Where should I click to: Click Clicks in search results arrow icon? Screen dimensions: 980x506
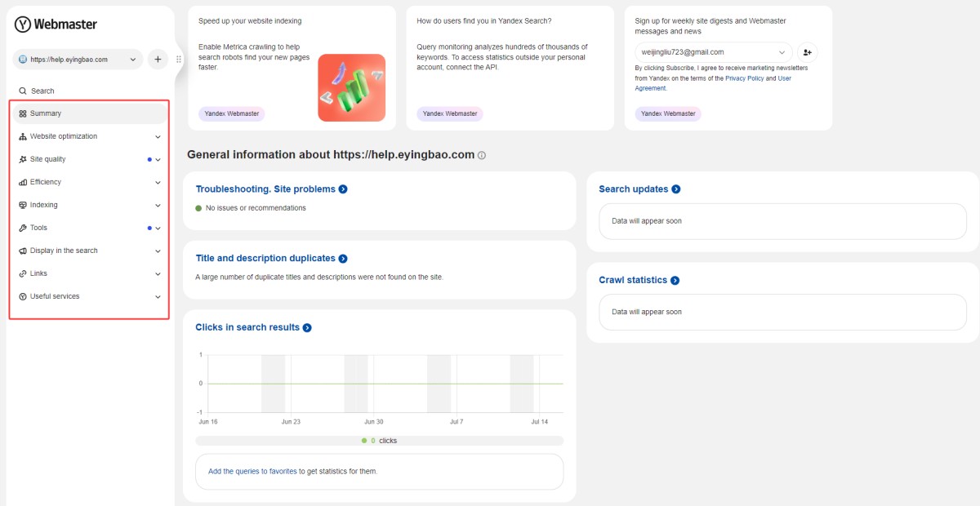[307, 328]
